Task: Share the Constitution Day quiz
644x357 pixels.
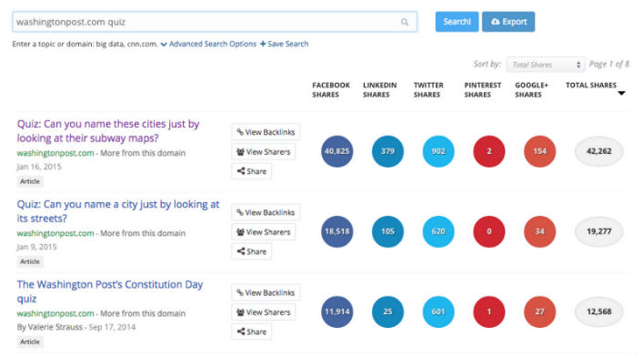Action: (x=251, y=331)
